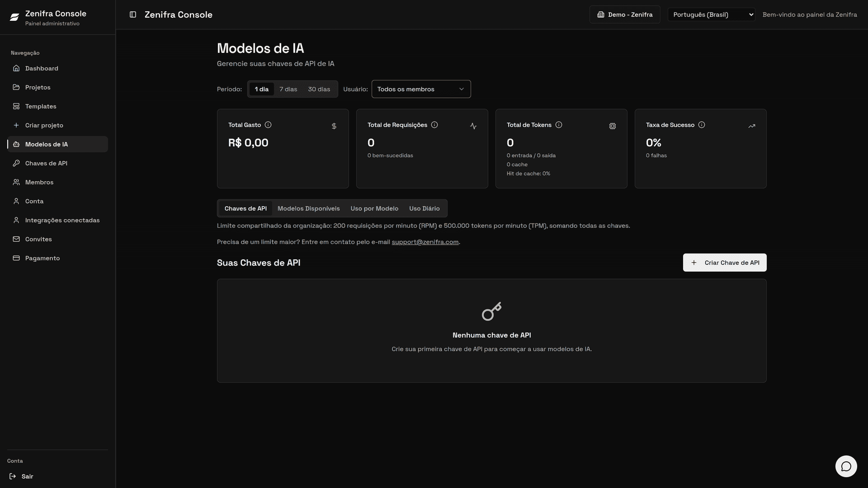
Task: Open the chat support bubble
Action: click(846, 466)
